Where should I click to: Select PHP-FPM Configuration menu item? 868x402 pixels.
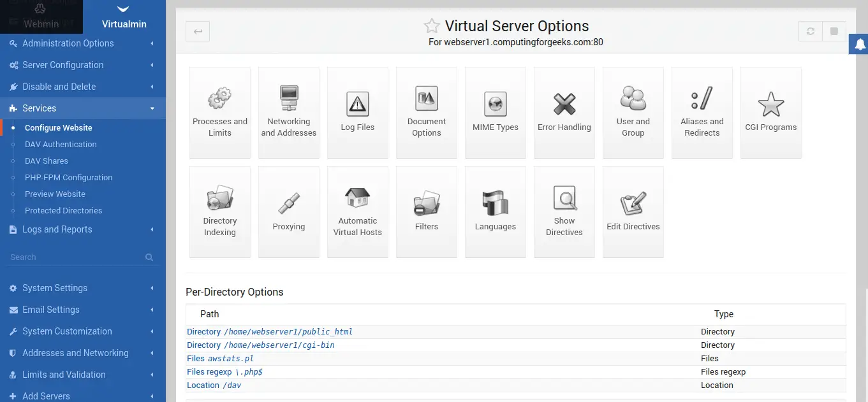point(68,178)
